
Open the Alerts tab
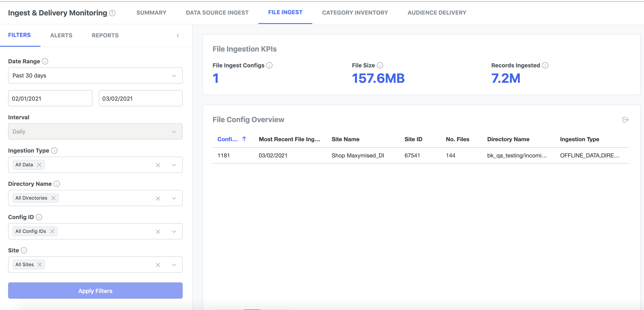[x=61, y=35]
